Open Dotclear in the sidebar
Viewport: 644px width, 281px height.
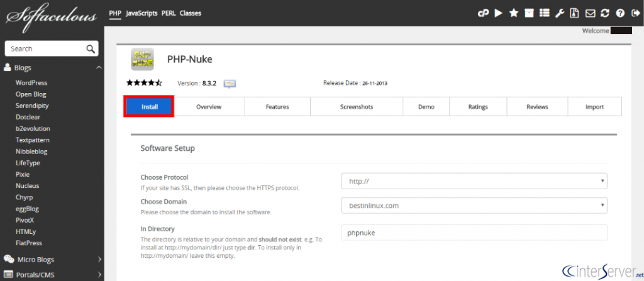click(28, 117)
